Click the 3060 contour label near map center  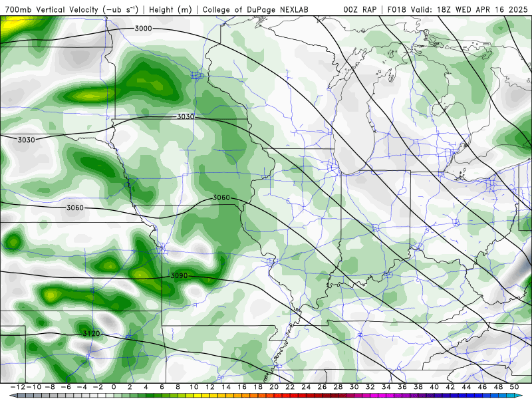221,198
